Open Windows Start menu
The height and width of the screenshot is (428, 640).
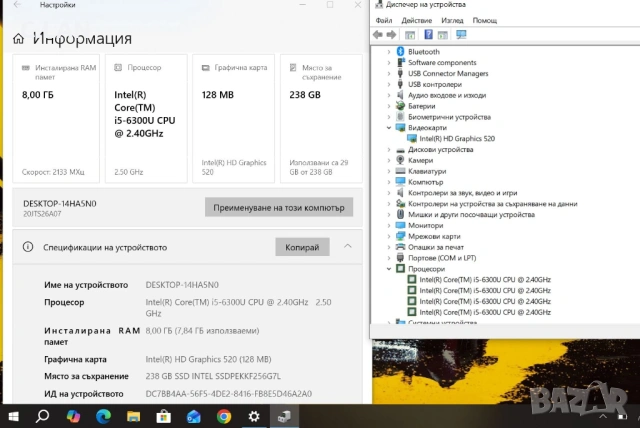click(x=13, y=417)
